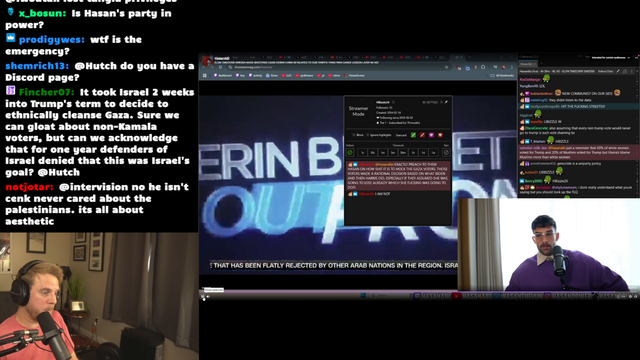This screenshot has height=360, width=640.
Task: Add a new Chatterino tab with plus
Action: pos(541,64)
